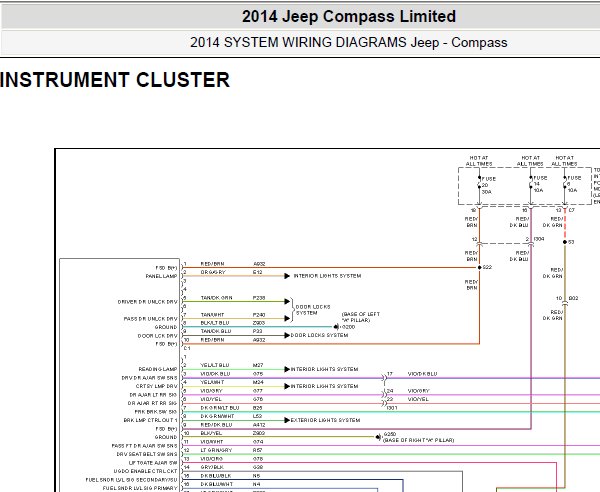The height and width of the screenshot is (492, 600).
Task: Click the 'PRK BRK SW SIG' label
Action: [x=156, y=412]
